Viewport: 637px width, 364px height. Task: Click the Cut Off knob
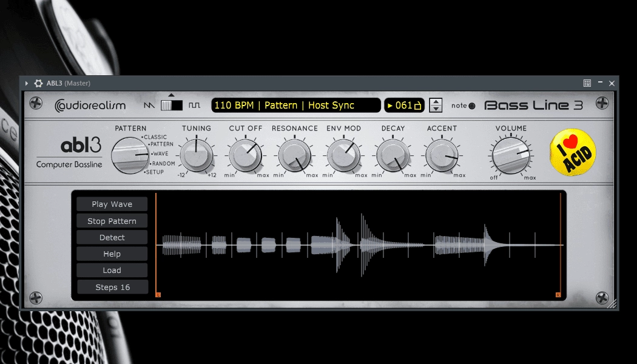coord(245,155)
